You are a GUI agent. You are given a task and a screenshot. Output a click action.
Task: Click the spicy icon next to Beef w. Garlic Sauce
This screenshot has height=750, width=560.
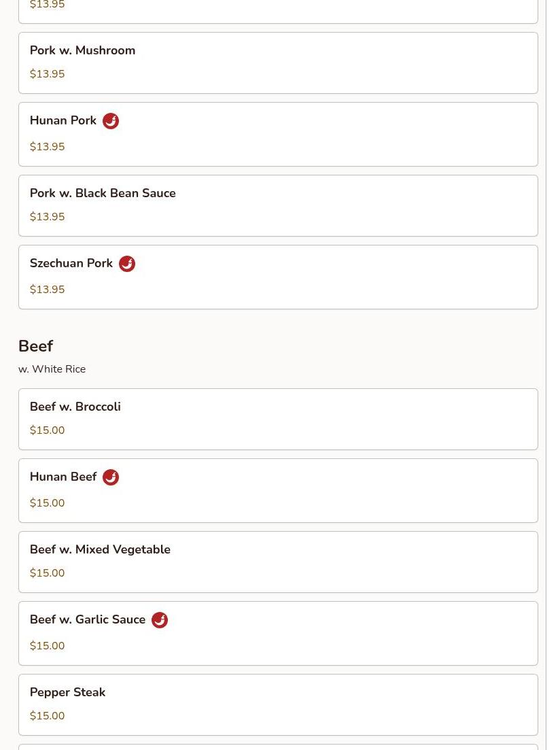(x=160, y=620)
